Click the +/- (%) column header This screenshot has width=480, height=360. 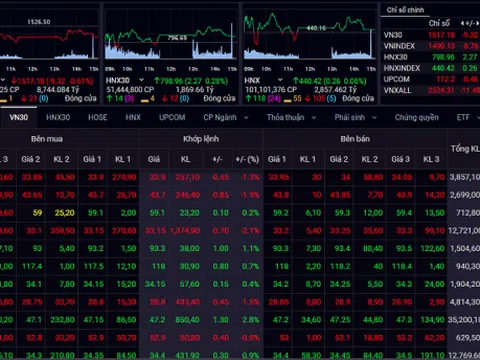(x=247, y=159)
